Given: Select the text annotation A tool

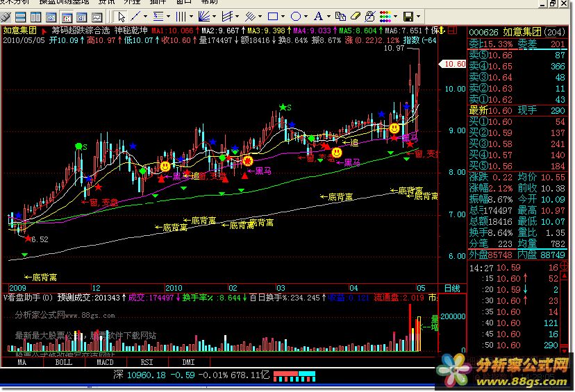Looking at the screenshot, I should (x=319, y=15).
